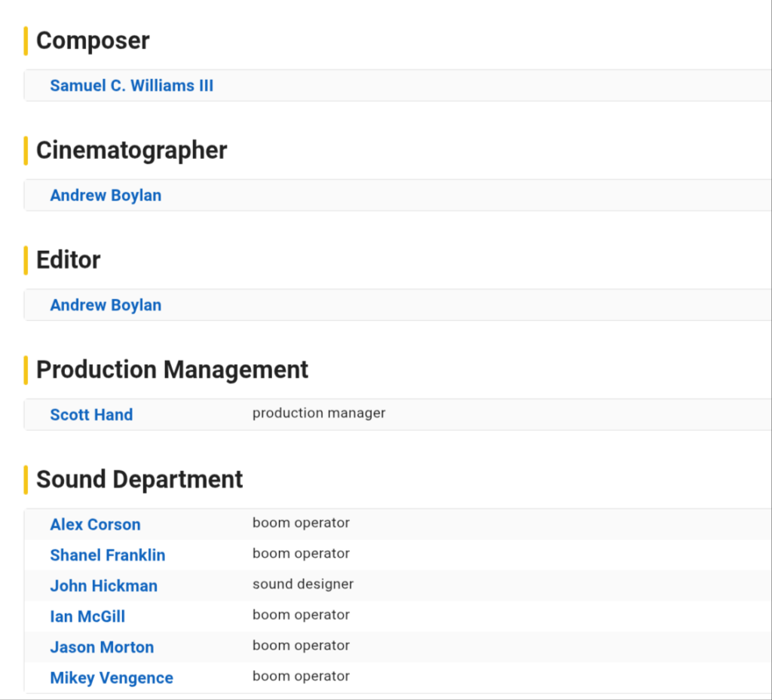
Task: Click boom operator beside Alex Corson
Action: pos(301,523)
